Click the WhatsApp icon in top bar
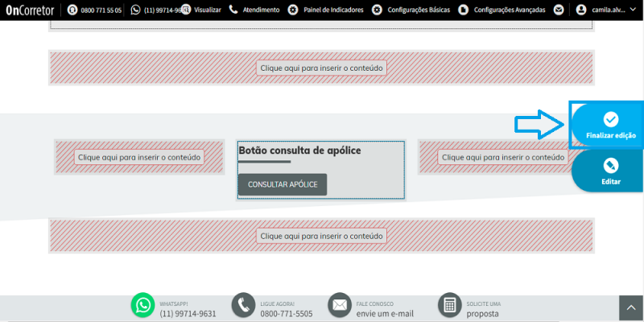The height and width of the screenshot is (322, 644). [x=135, y=10]
